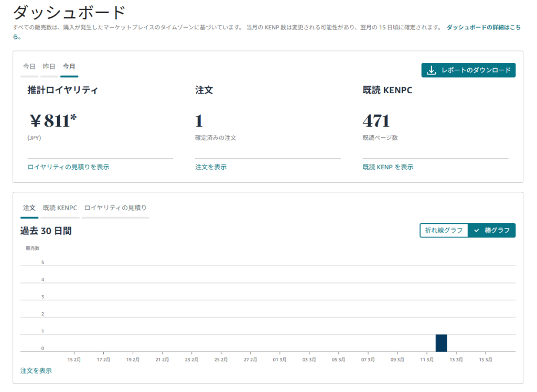Open 注文を表示 under confirmed orders count

[x=211, y=167]
